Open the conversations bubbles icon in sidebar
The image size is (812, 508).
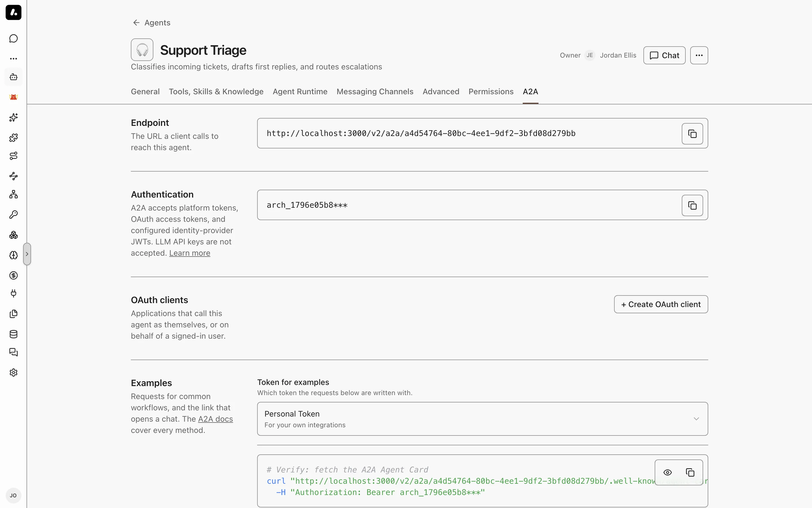[x=14, y=352]
